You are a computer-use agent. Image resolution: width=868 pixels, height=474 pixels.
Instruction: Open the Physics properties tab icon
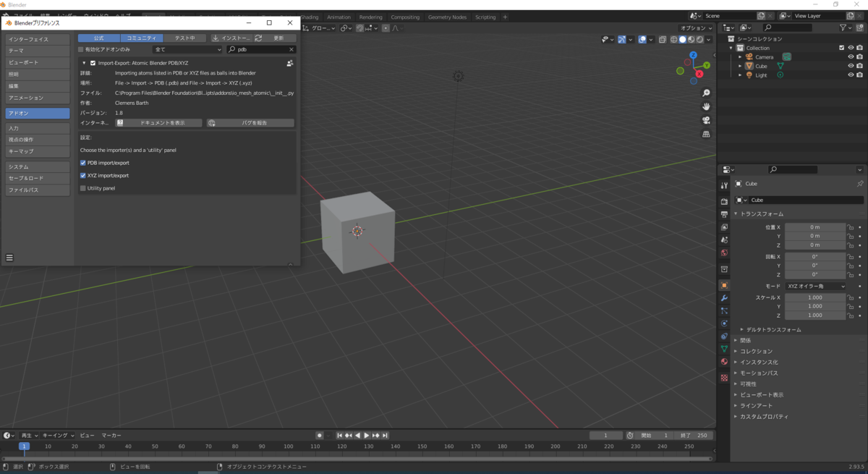(724, 323)
